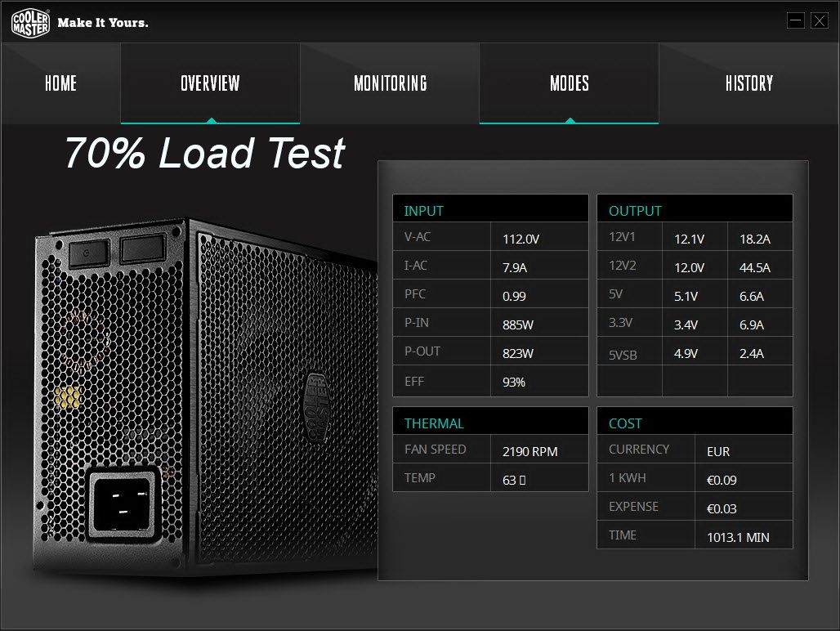Select the I-AC value 7.9A

514,267
